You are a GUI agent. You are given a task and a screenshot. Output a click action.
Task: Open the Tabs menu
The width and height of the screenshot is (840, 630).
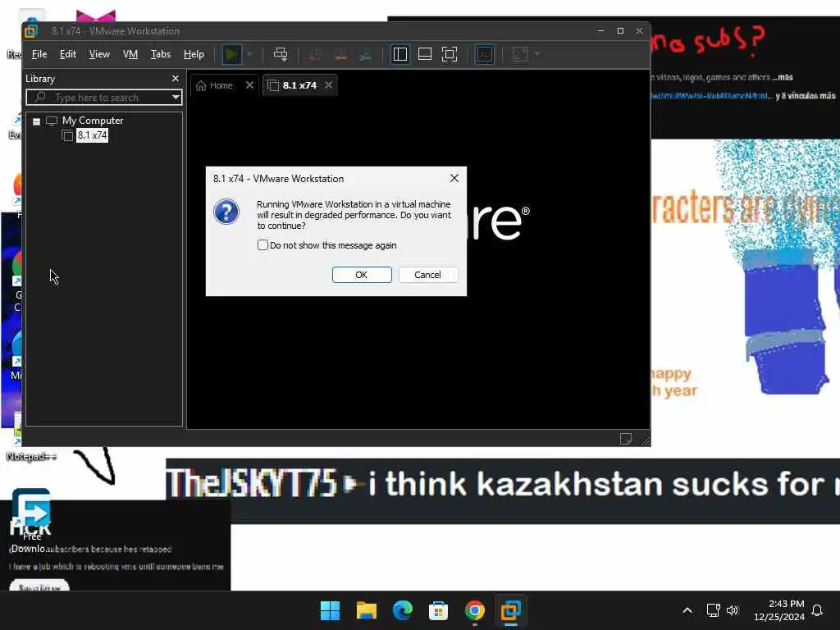pos(160,54)
